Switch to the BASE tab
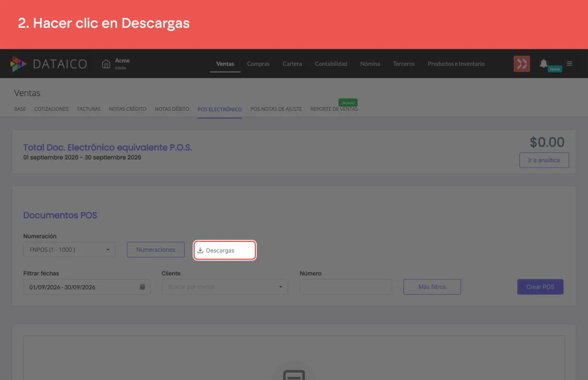This screenshot has width=588, height=380. click(20, 109)
